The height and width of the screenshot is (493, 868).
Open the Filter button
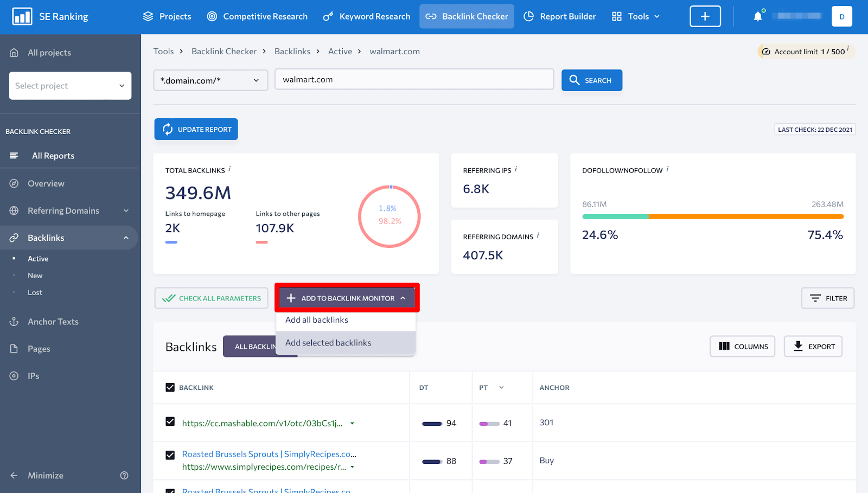click(828, 298)
